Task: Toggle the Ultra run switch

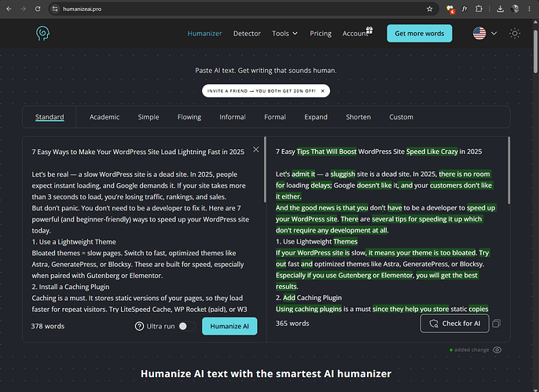Action: [x=187, y=326]
